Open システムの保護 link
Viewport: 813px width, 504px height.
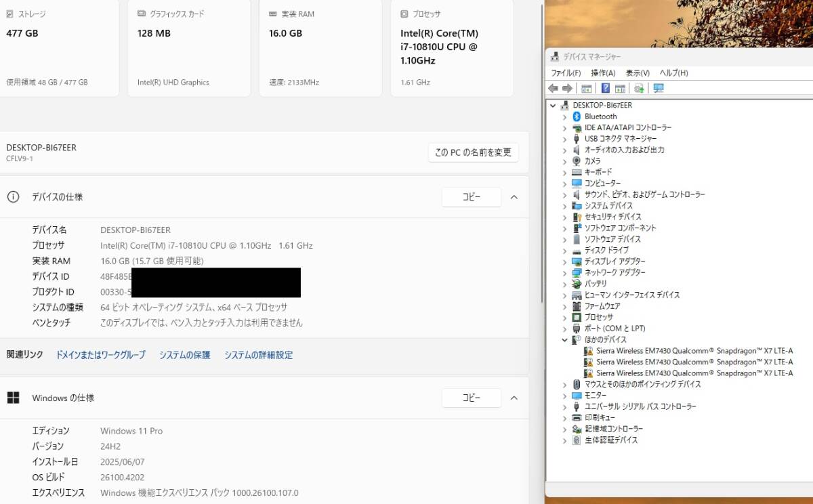pos(185,355)
